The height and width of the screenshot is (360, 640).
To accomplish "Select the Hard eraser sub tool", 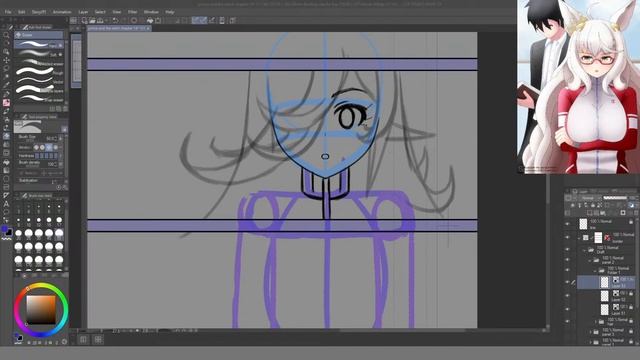I will click(39, 44).
